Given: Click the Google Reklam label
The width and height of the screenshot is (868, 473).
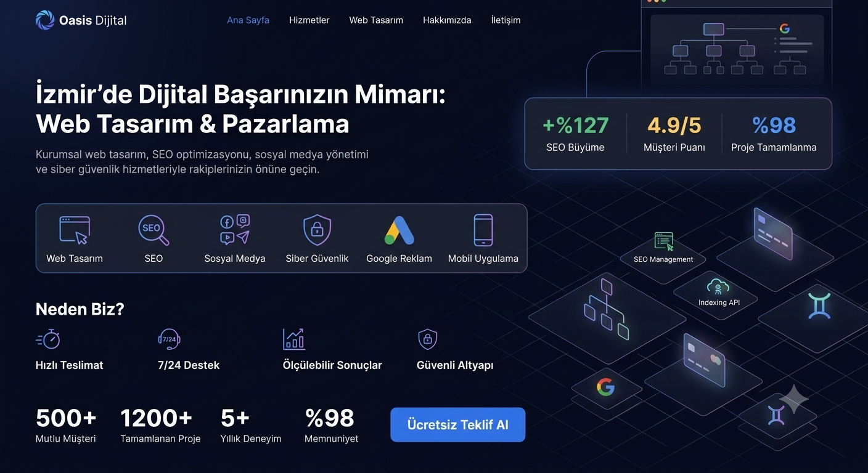Looking at the screenshot, I should 399,259.
